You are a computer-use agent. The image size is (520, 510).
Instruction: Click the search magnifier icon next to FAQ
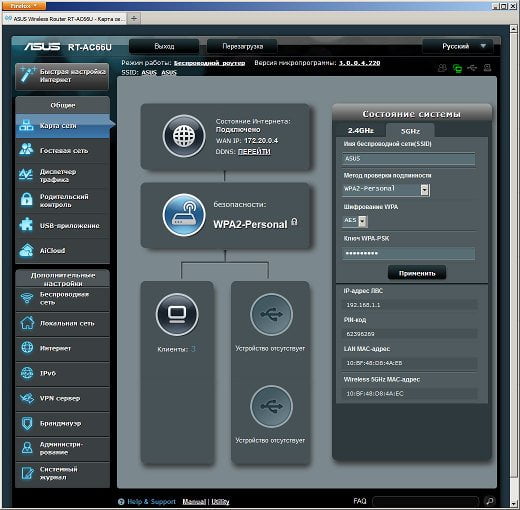coord(490,501)
